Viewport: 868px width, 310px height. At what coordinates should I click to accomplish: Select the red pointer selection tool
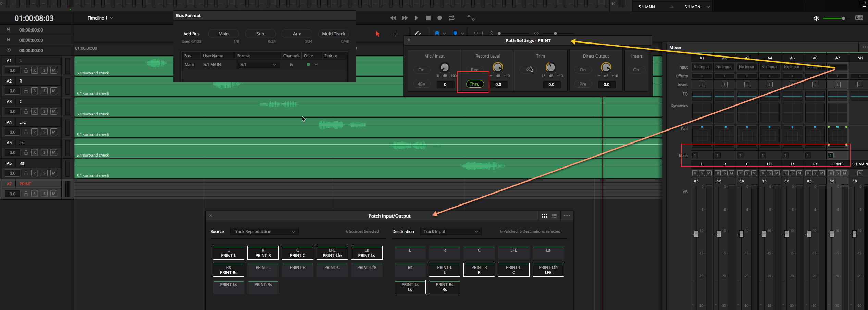coord(377,34)
